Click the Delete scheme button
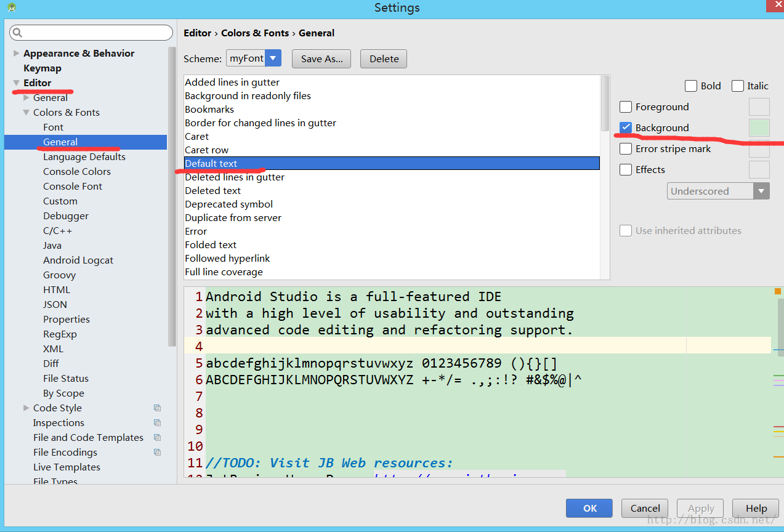Screen dimensions: 784x532 384,58
